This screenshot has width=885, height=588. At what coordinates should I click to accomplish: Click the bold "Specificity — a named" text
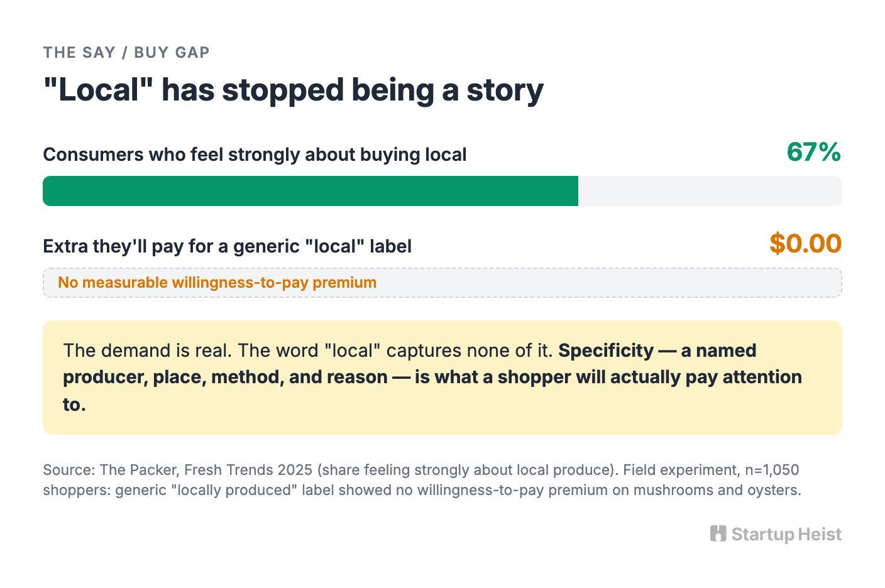(x=657, y=351)
